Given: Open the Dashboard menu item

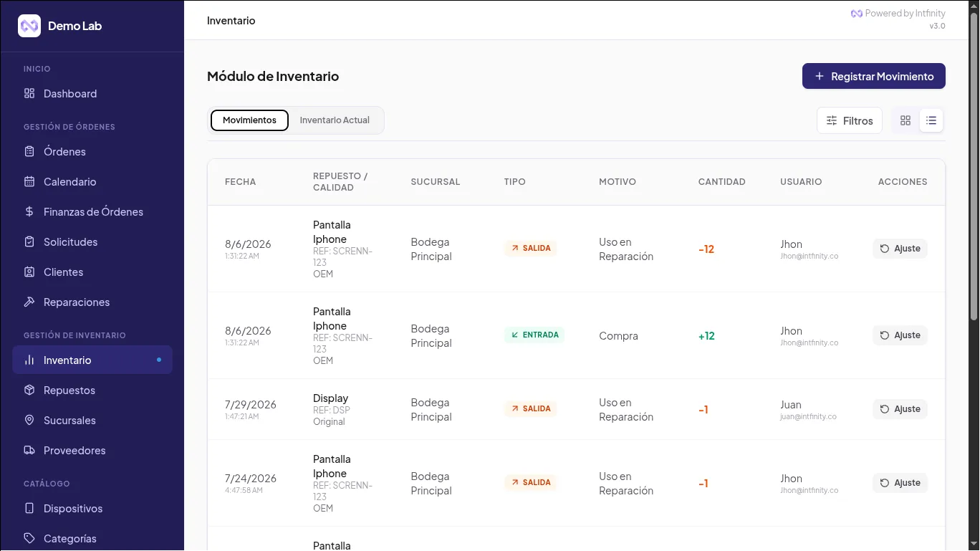Looking at the screenshot, I should point(92,94).
